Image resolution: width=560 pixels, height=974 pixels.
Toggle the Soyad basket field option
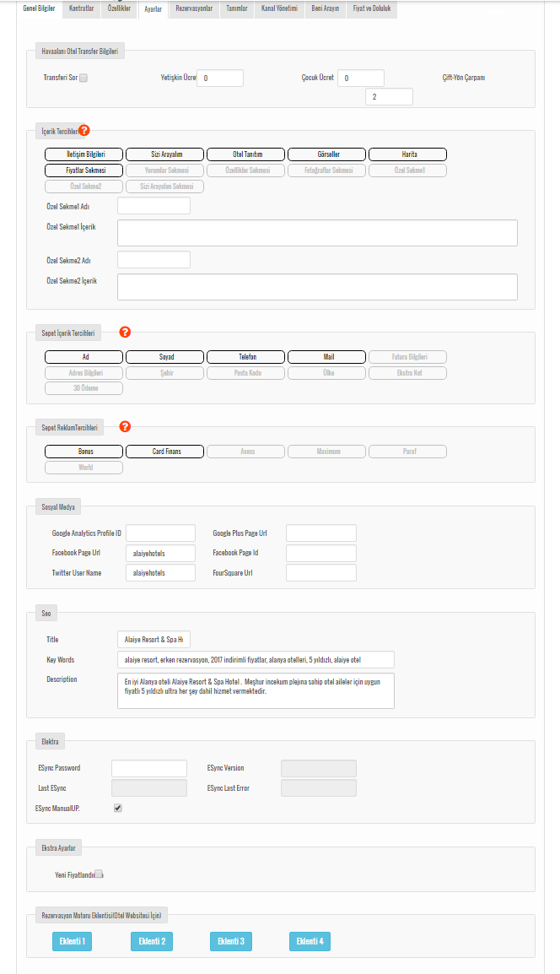pyautogui.click(x=164, y=357)
